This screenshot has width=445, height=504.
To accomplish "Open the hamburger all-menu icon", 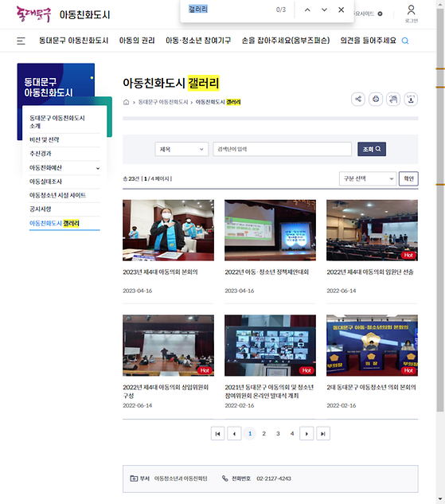I will [x=21, y=41].
